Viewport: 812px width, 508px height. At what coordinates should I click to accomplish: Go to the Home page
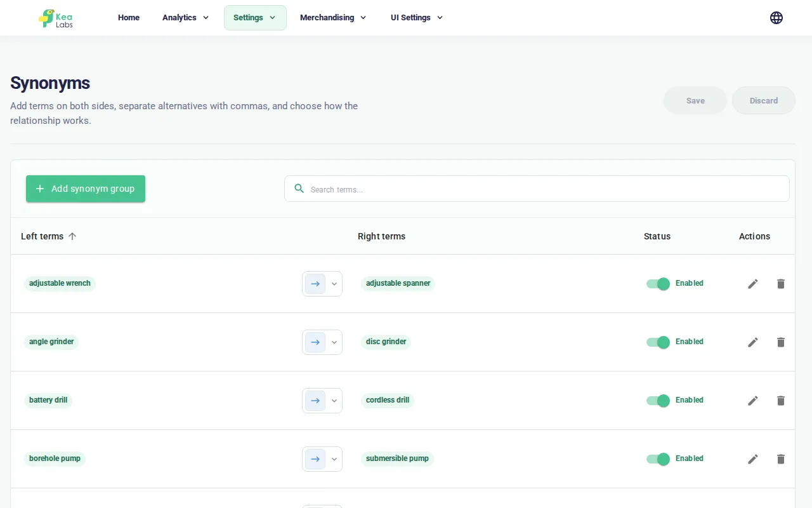(129, 18)
